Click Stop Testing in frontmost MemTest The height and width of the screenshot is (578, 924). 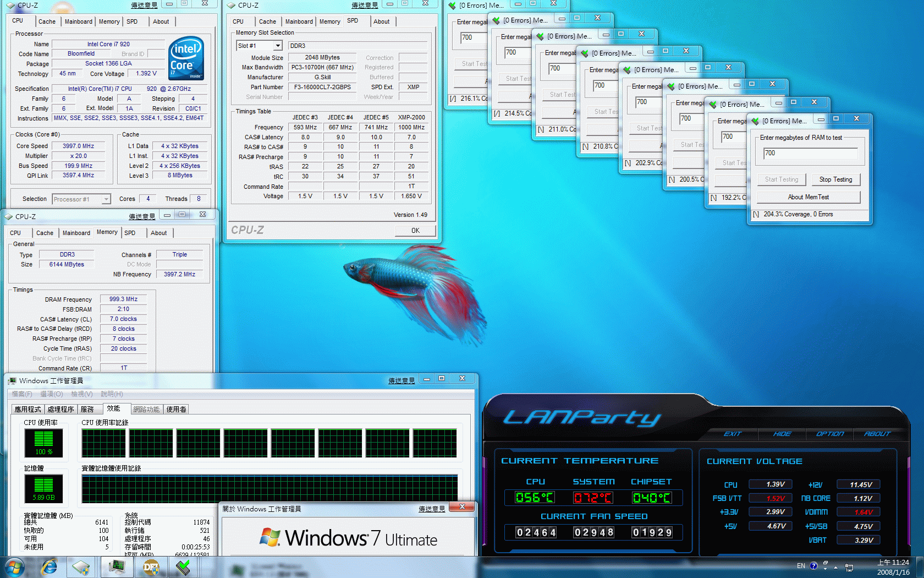pyautogui.click(x=835, y=179)
